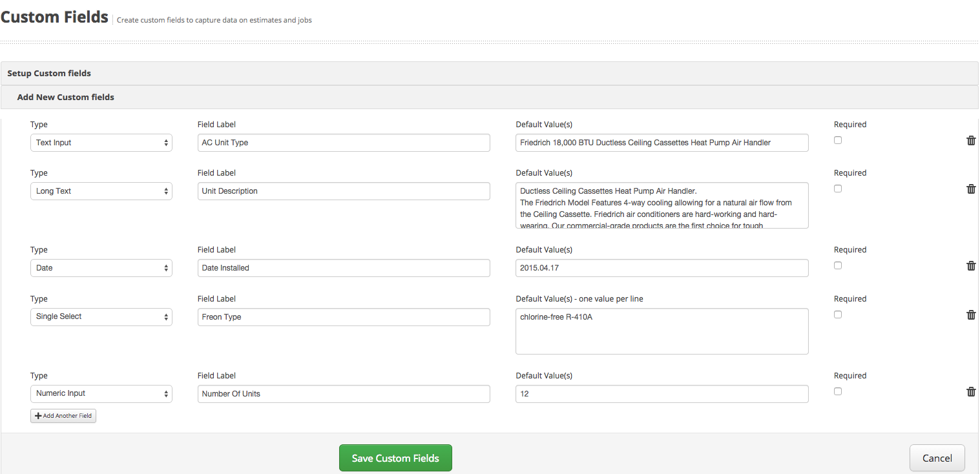Check Required box for Freon Type
980x474 pixels.
[x=838, y=314]
